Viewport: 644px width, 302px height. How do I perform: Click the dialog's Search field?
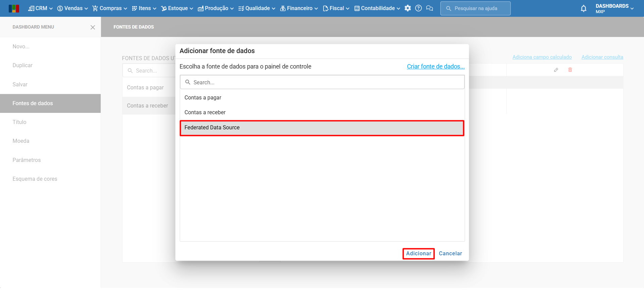click(x=322, y=82)
